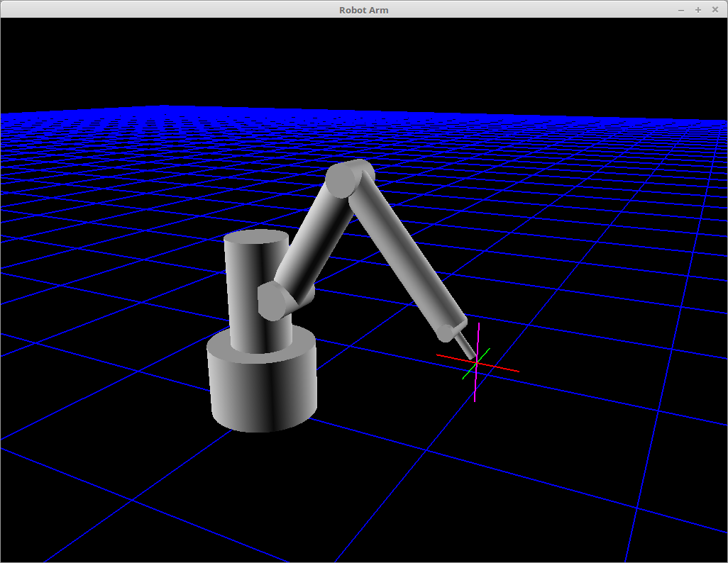
Task: Click the maximize window button
Action: (x=698, y=10)
